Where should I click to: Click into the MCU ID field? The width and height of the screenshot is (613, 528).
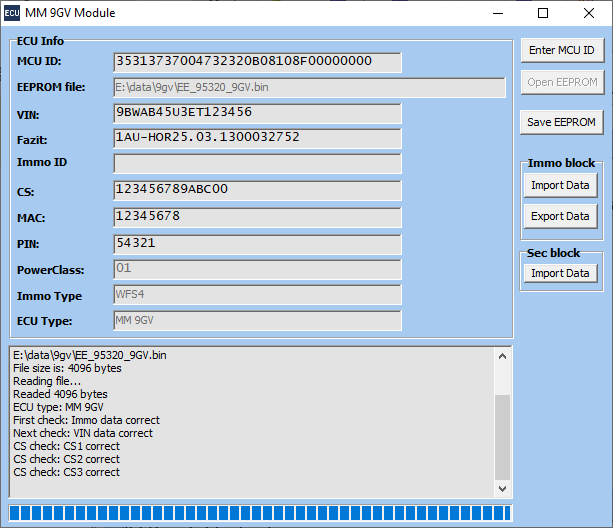257,62
